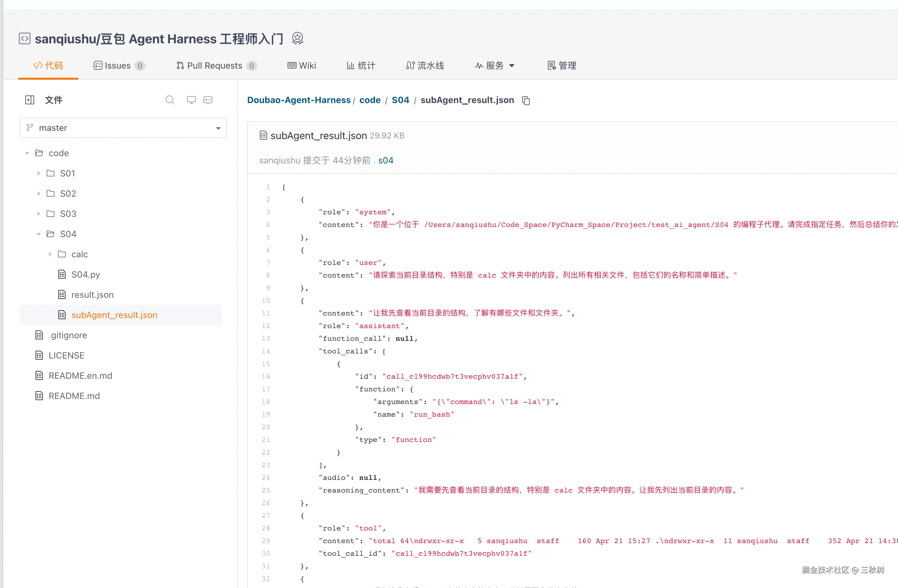Image resolution: width=898 pixels, height=588 pixels.
Task: Open the Wiki tab
Action: click(x=301, y=66)
